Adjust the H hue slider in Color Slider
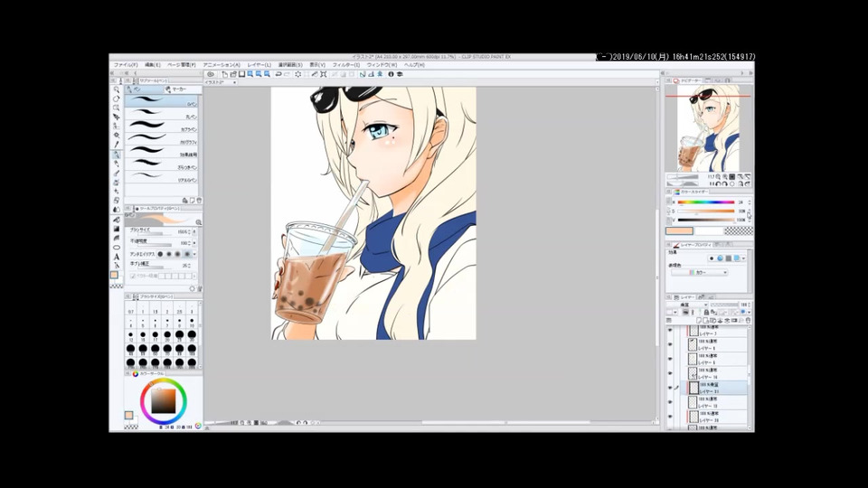868x488 pixels. [706, 202]
